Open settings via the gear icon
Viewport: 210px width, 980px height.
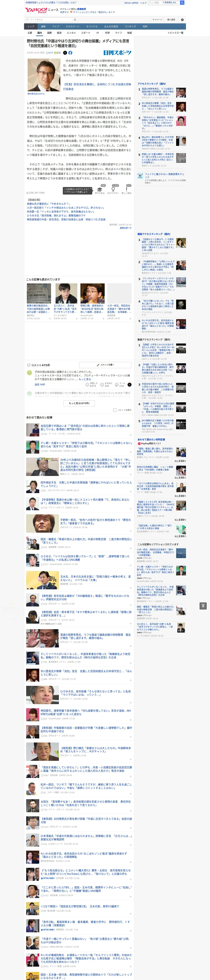(182, 19)
